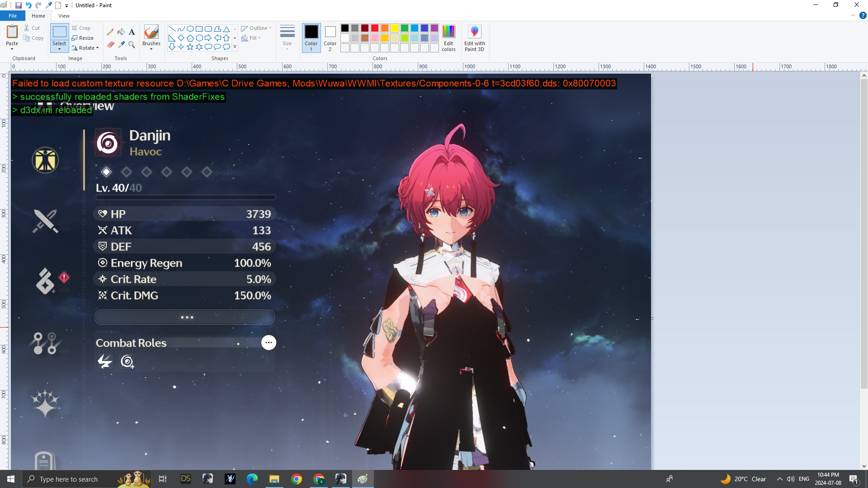The height and width of the screenshot is (488, 868).
Task: Activate the rectangular Select tool
Action: 59,32
